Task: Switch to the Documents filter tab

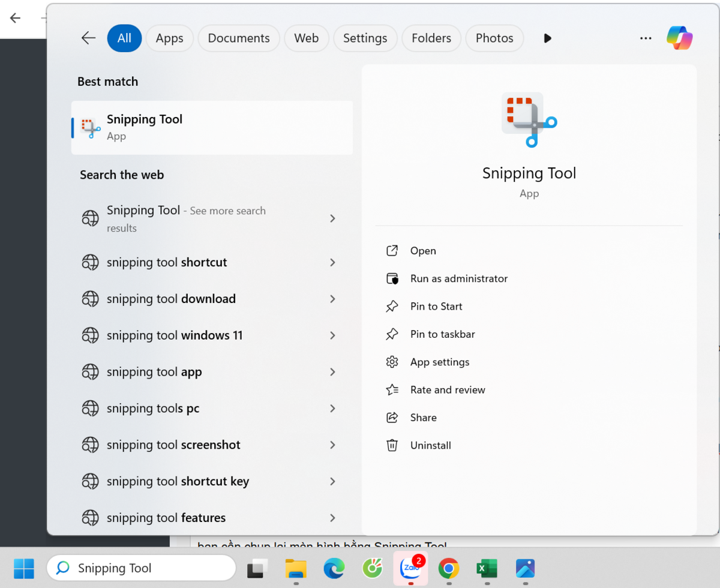Action: pos(238,37)
